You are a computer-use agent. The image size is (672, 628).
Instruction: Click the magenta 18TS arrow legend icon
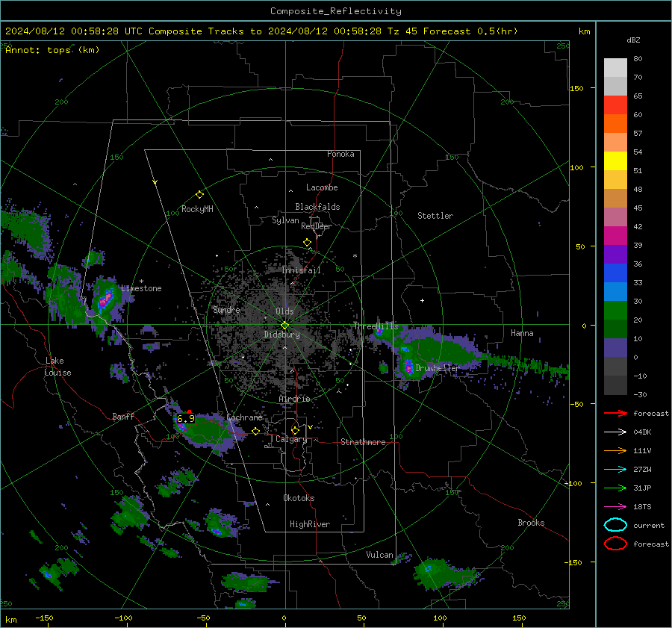tap(615, 507)
